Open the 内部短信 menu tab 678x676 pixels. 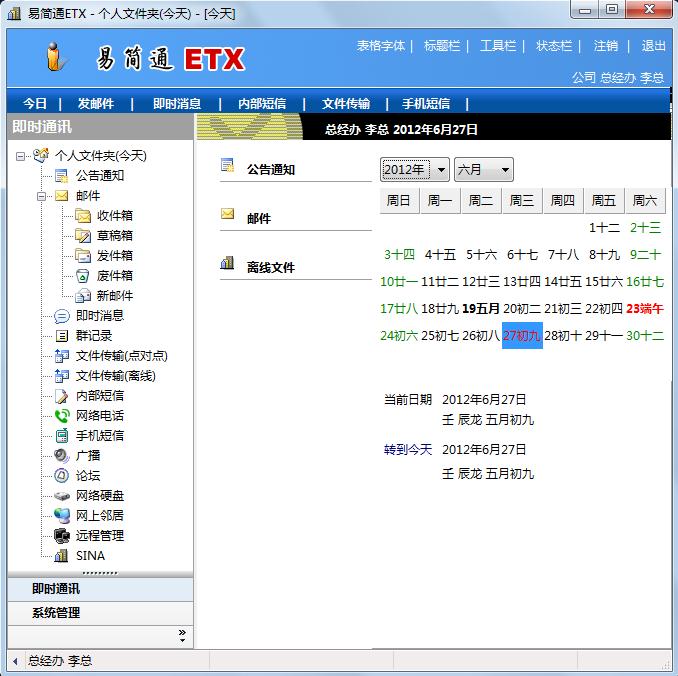[x=262, y=103]
